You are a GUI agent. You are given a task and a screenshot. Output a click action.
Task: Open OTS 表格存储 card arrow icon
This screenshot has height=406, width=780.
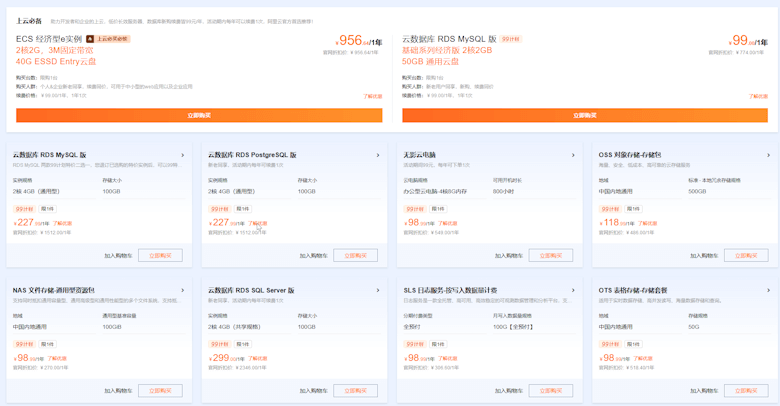(768, 290)
